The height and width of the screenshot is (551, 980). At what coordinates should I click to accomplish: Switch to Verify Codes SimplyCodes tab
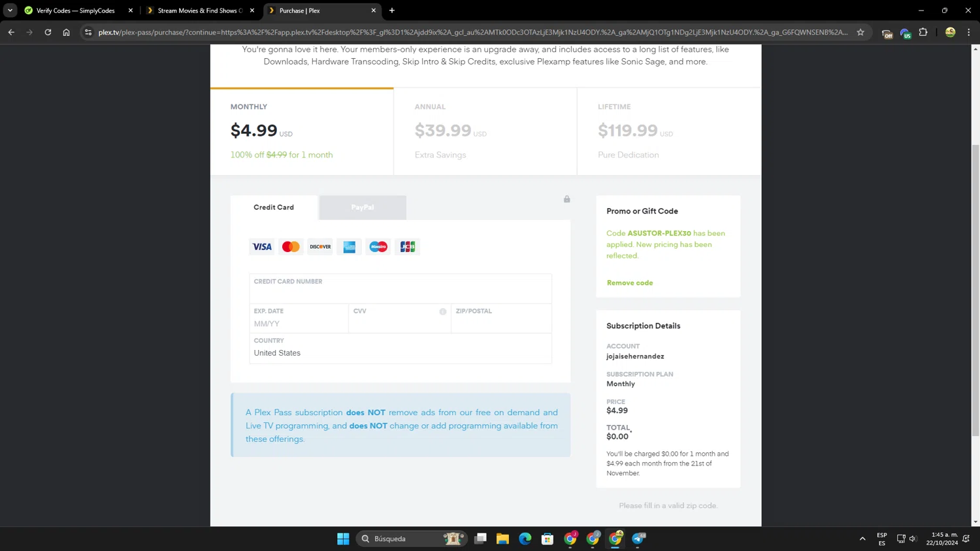pyautogui.click(x=75, y=10)
